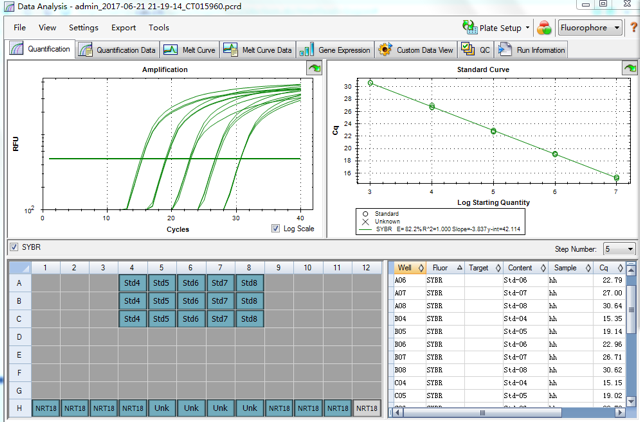Click the threshold line in Amplification chart
Viewport: 640px width, 422px height.
[x=175, y=158]
